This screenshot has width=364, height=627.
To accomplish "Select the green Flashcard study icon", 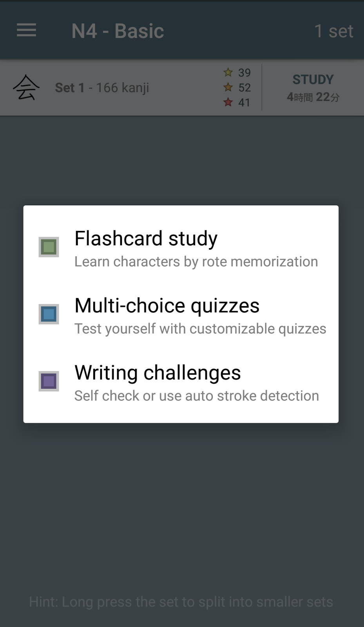I will pyautogui.click(x=48, y=247).
